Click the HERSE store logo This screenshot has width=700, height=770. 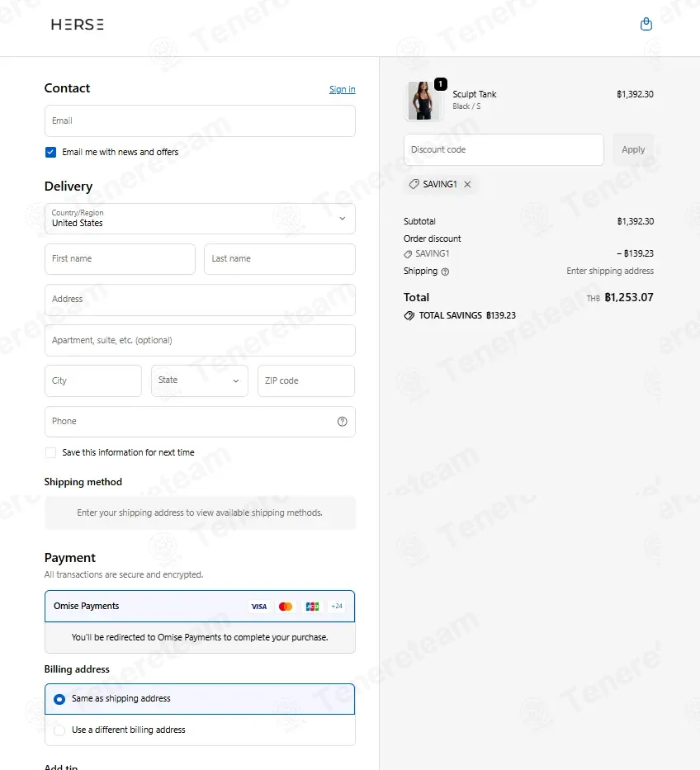tap(78, 25)
